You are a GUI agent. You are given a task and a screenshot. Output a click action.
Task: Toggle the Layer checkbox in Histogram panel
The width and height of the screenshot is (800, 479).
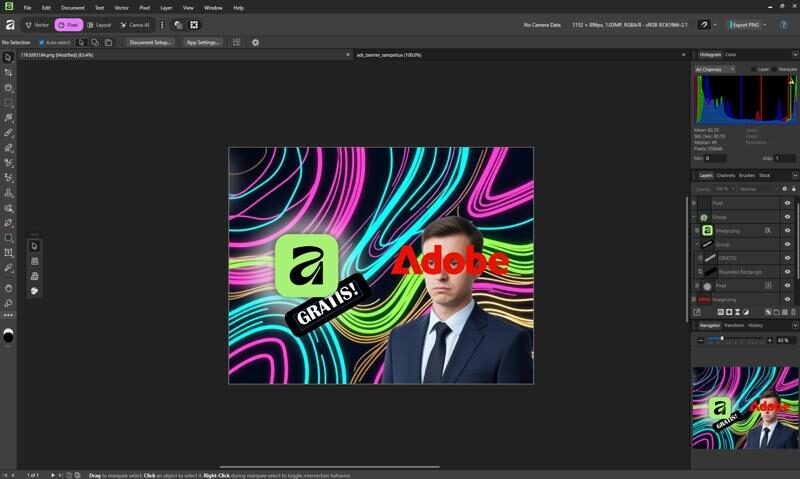(x=753, y=69)
